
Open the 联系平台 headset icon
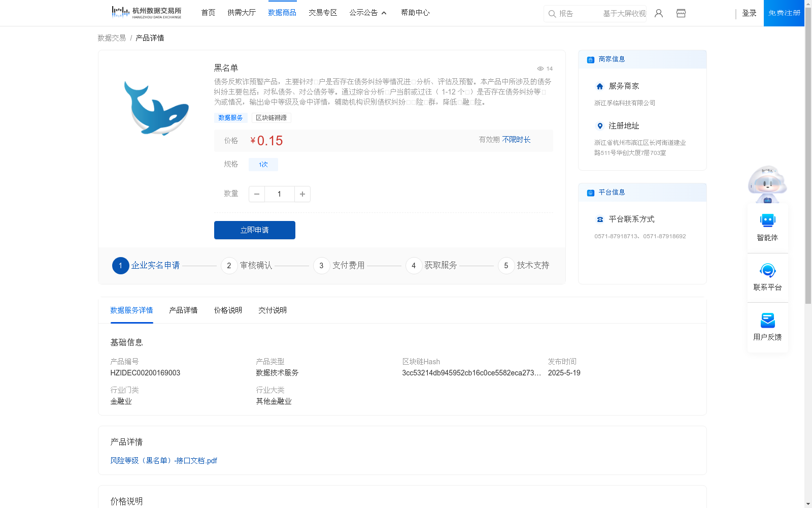[x=767, y=270]
